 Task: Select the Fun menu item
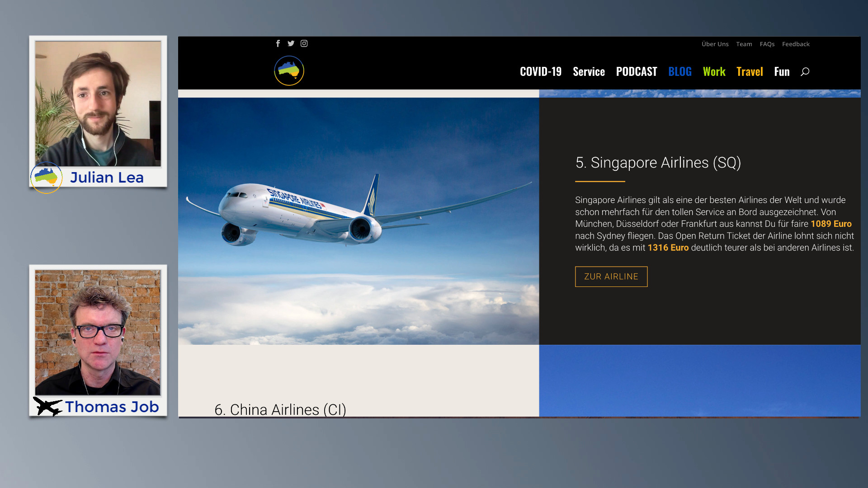click(x=782, y=71)
